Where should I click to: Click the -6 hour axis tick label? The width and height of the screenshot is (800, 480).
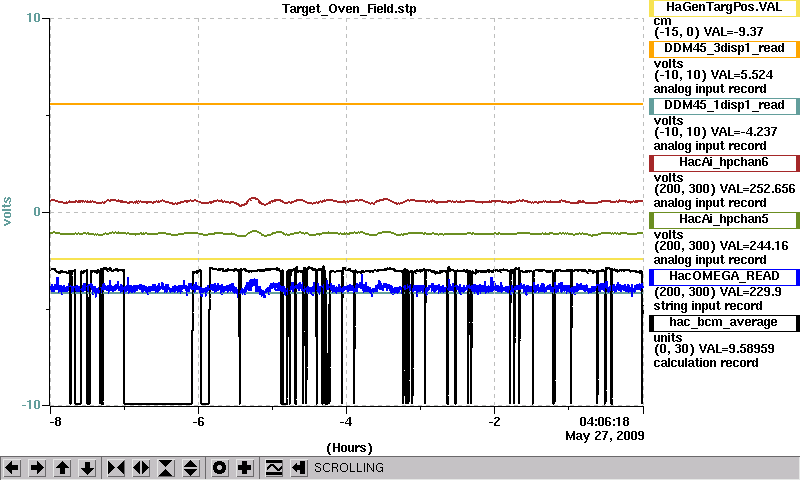[x=198, y=422]
